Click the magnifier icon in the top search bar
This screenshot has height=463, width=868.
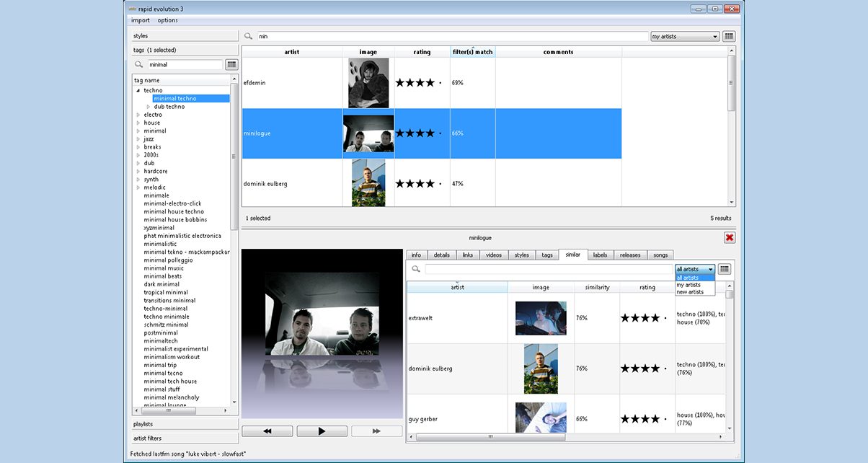(249, 36)
